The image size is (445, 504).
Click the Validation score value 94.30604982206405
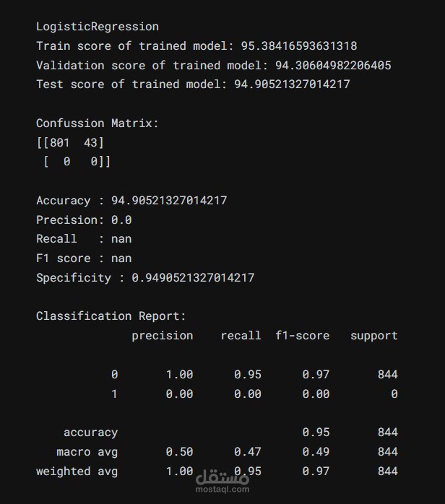pyautogui.click(x=333, y=65)
